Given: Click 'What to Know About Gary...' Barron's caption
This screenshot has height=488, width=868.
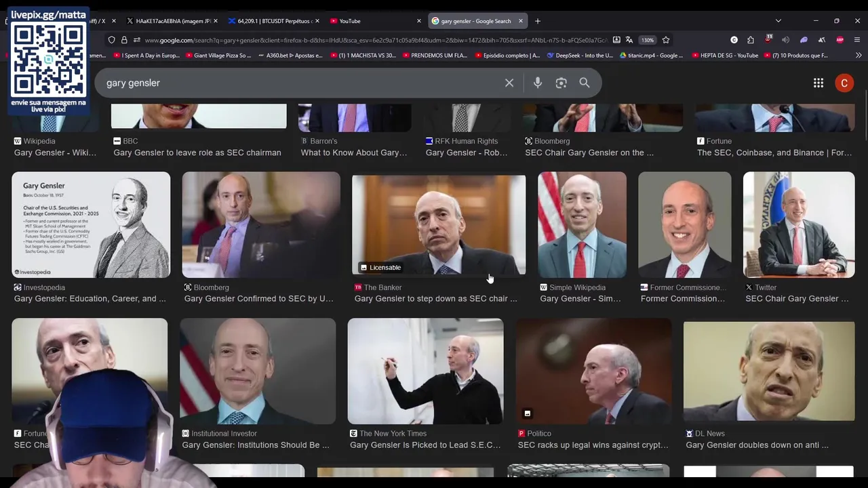Looking at the screenshot, I should tap(354, 152).
